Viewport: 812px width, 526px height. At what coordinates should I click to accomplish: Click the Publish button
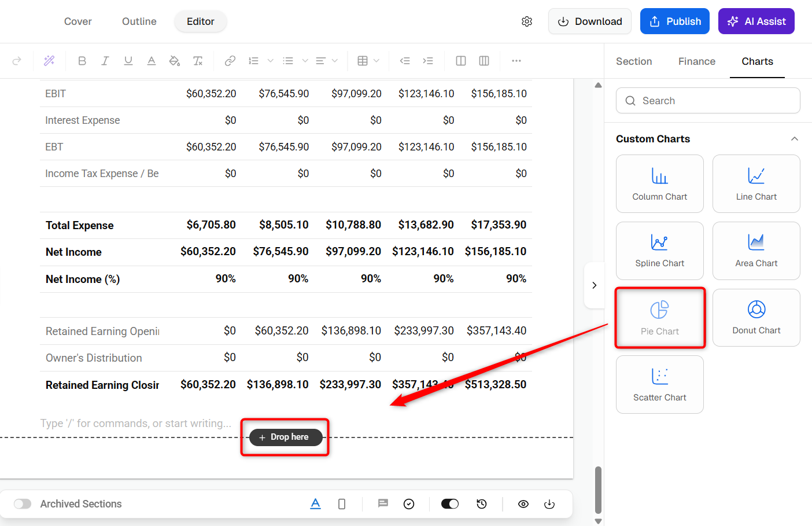pos(675,21)
